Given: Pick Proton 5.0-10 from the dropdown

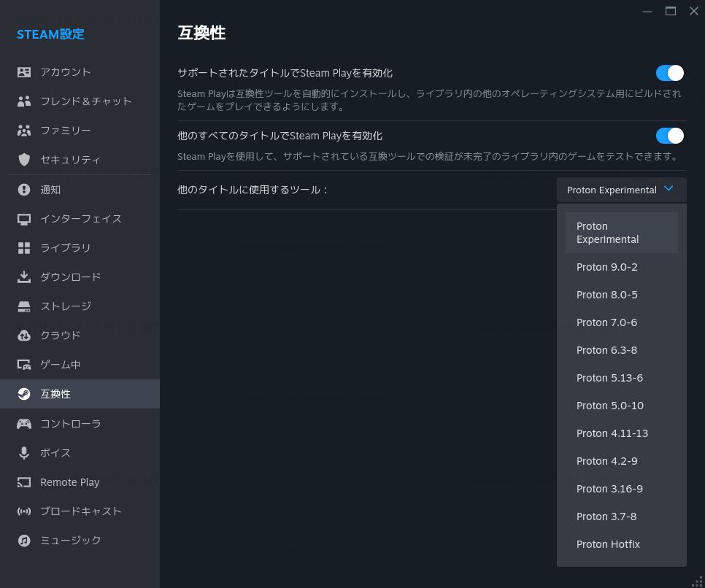Looking at the screenshot, I should (x=621, y=406).
